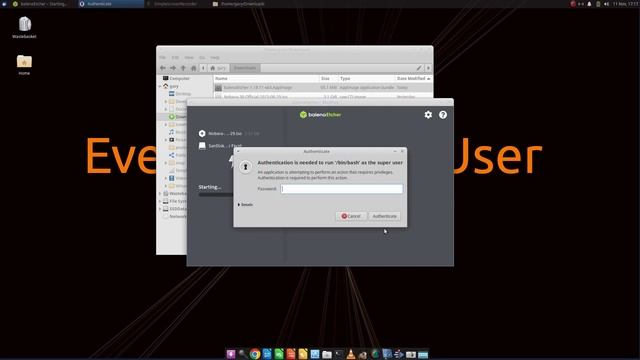Open the terminal from the dock
The width and height of the screenshot is (640, 360).
(339, 354)
